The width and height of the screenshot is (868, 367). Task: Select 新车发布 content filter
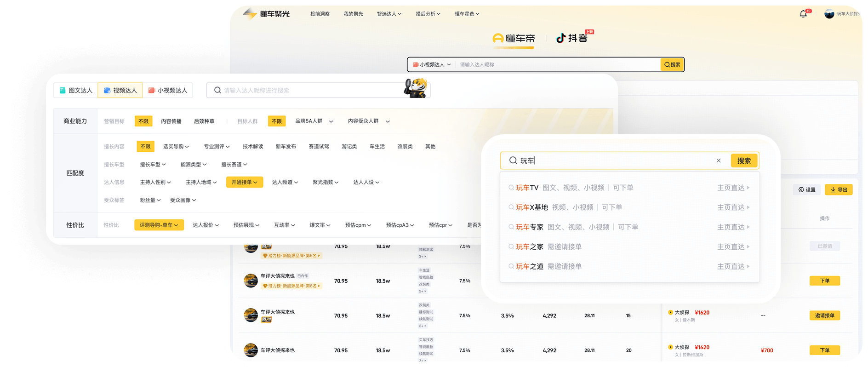[286, 147]
